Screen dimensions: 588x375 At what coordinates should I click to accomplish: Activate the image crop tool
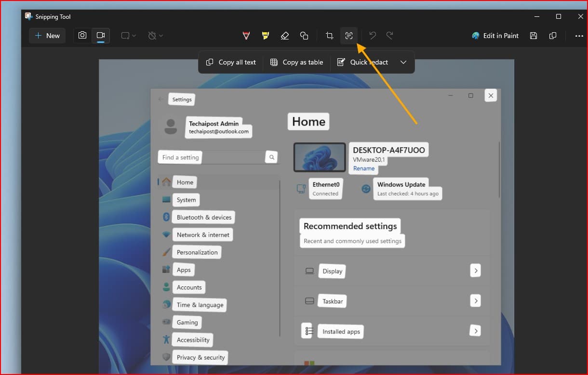(x=330, y=36)
